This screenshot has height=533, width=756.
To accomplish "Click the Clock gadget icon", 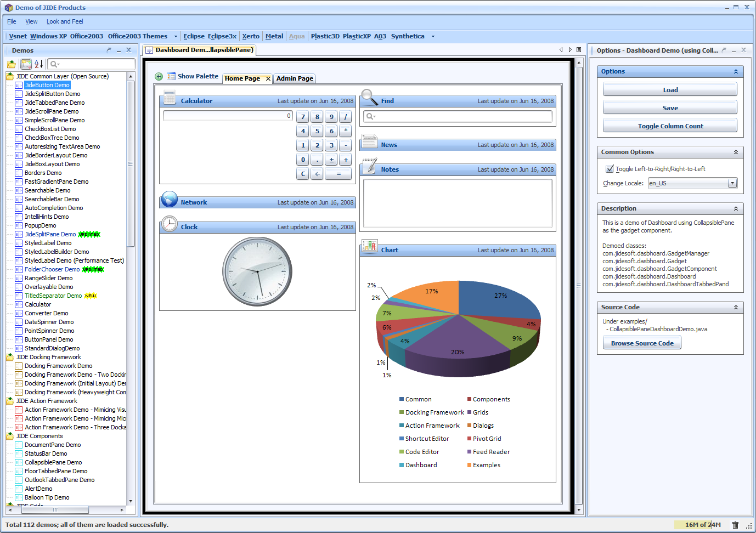I will point(170,223).
